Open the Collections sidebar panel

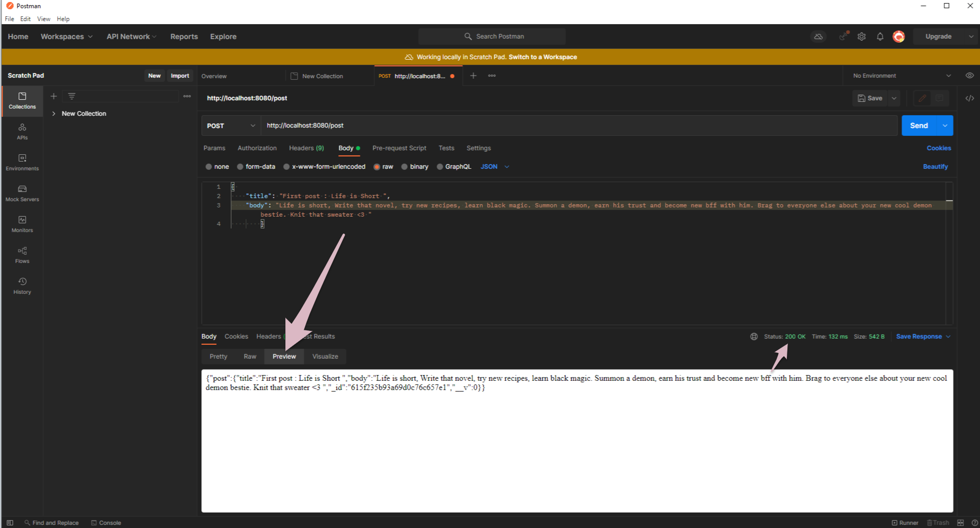click(x=22, y=101)
